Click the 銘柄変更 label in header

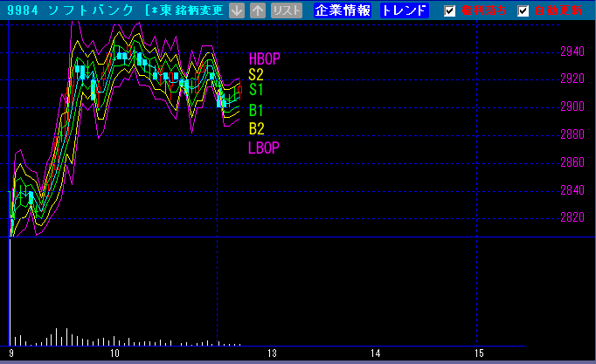[x=199, y=10]
